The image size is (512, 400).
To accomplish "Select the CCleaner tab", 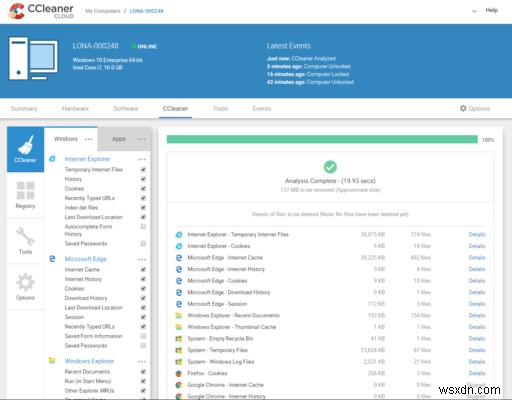I will pos(175,109).
